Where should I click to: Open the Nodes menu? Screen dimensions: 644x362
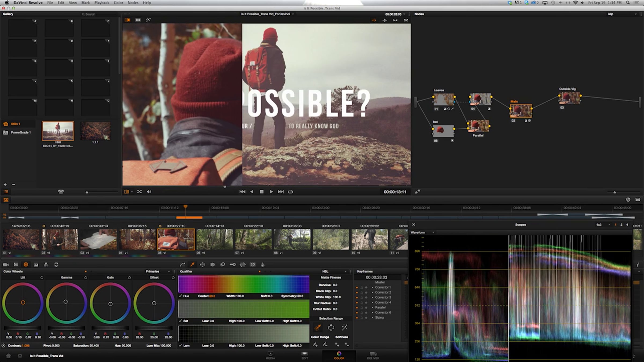click(x=133, y=3)
